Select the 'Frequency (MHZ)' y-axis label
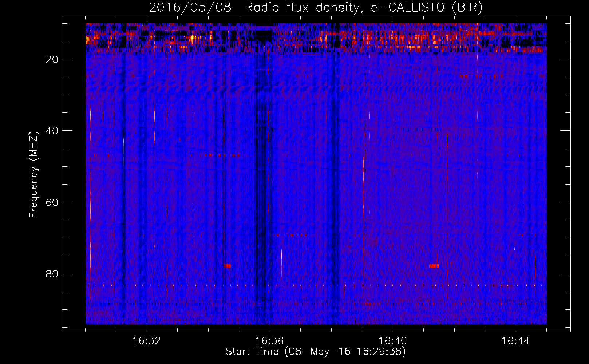The image size is (589, 364). pyautogui.click(x=33, y=175)
